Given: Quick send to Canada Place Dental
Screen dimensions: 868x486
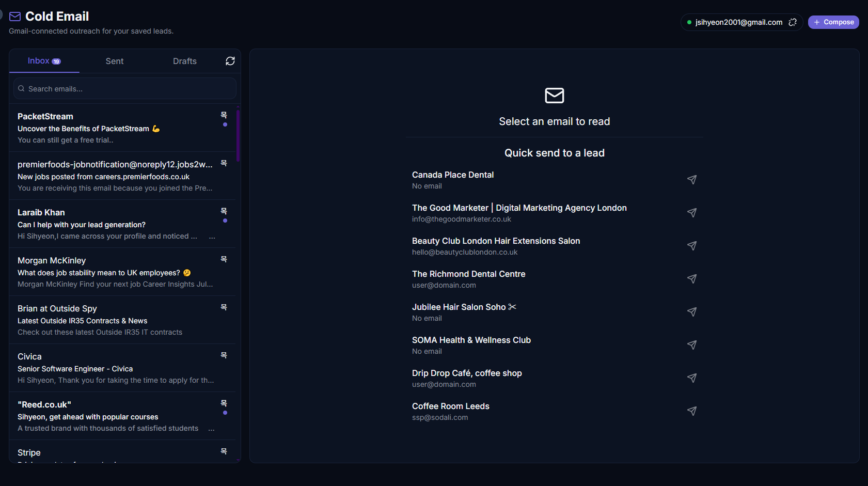Looking at the screenshot, I should (692, 180).
